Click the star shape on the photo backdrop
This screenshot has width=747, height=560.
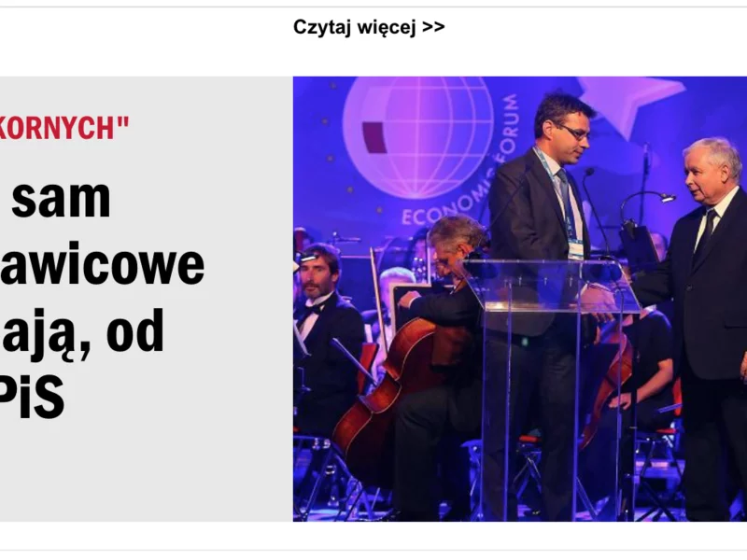tap(629, 105)
